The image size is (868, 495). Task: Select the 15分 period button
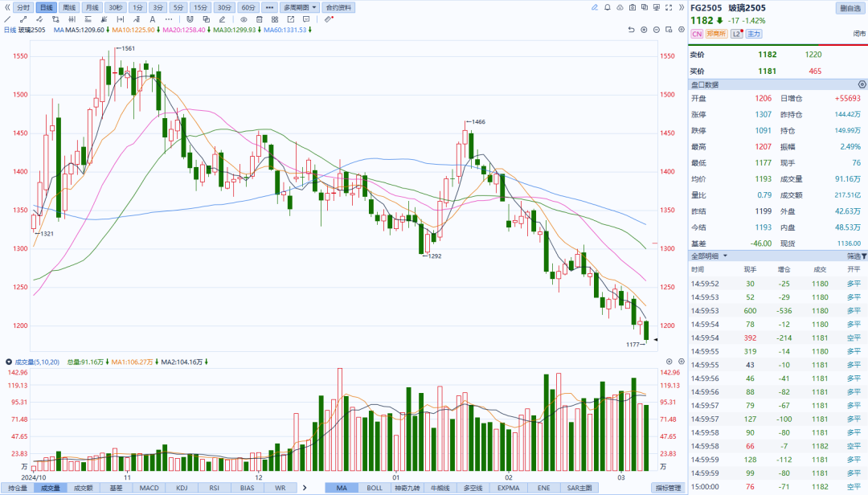[x=200, y=8]
